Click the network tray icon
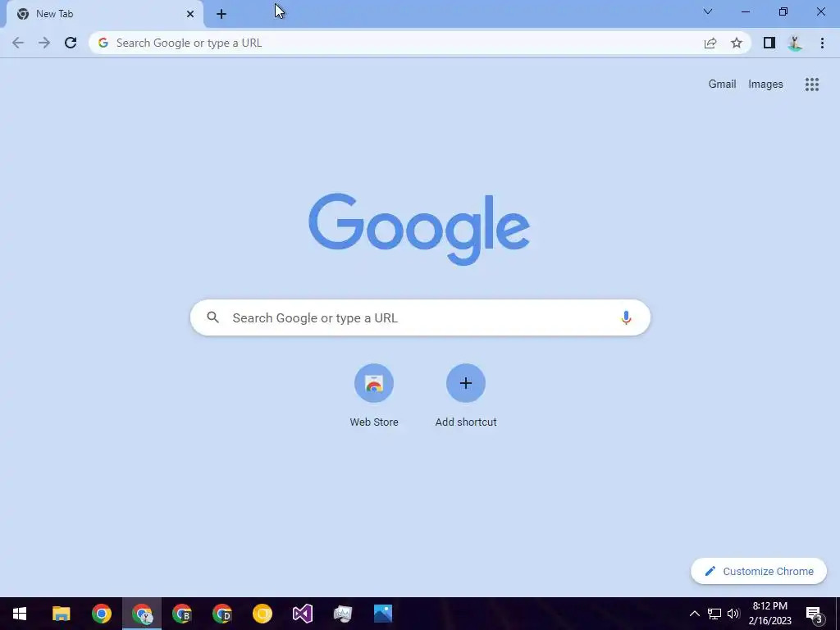The width and height of the screenshot is (840, 630). tap(714, 614)
